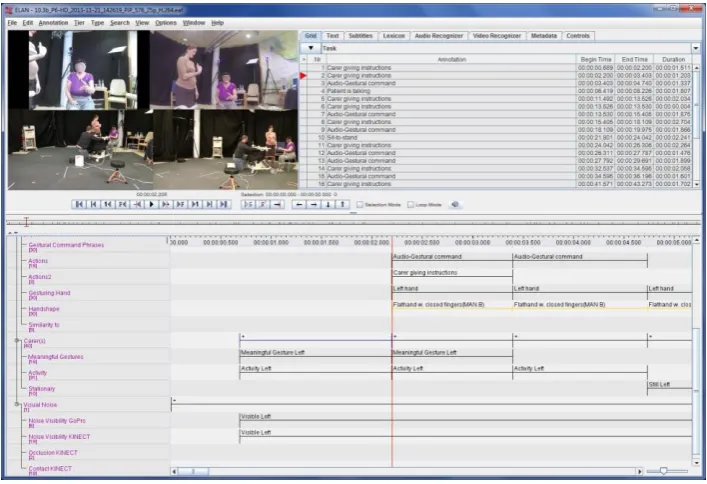707x484 pixels.
Task: Enable the Loop Mode checkbox
Action: tap(410, 205)
